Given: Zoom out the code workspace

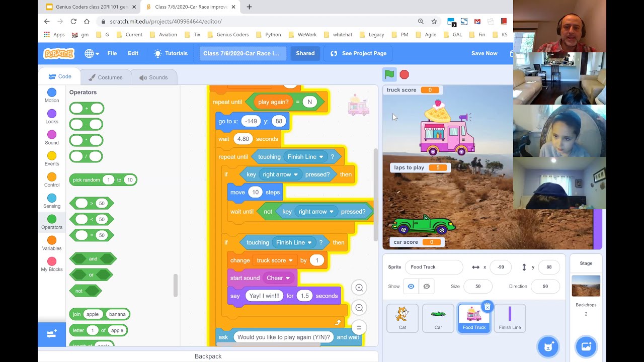Looking at the screenshot, I should click(359, 308).
